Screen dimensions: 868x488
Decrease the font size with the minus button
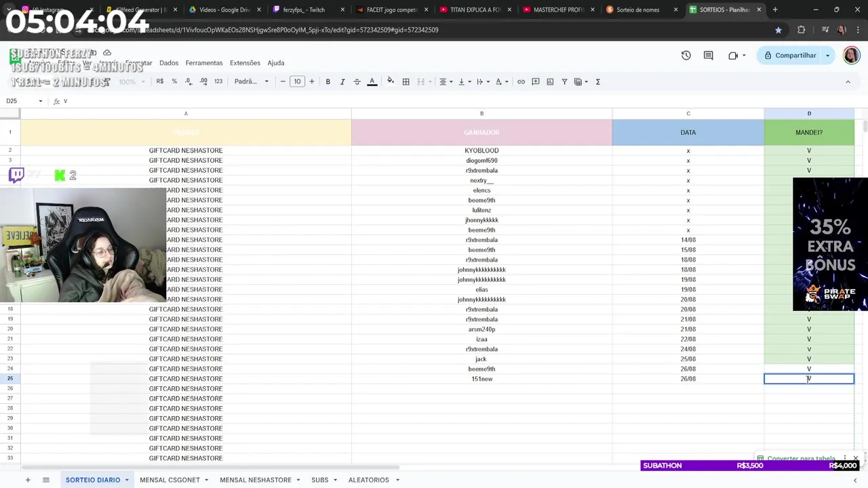pos(283,81)
